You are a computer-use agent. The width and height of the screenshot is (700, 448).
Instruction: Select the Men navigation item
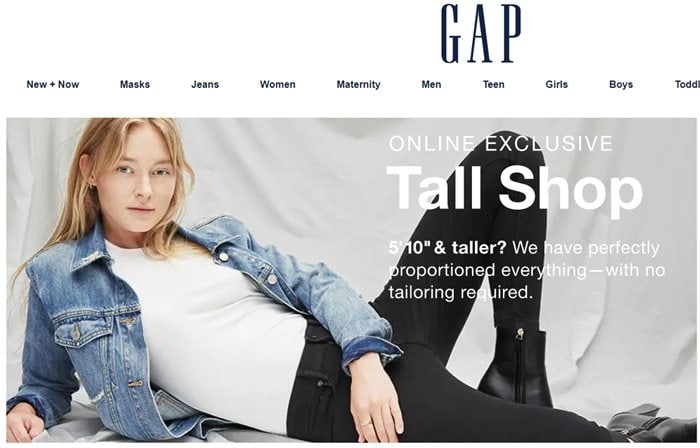(431, 84)
